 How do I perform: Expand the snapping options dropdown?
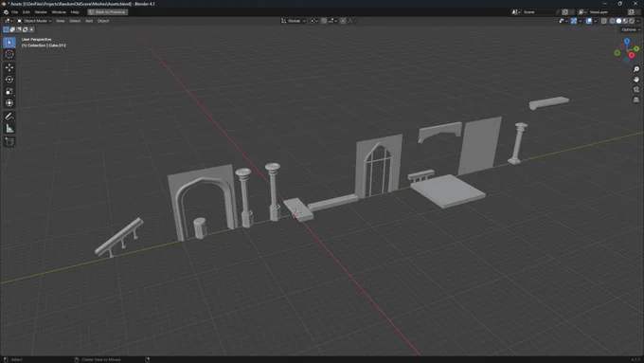pyautogui.click(x=332, y=21)
